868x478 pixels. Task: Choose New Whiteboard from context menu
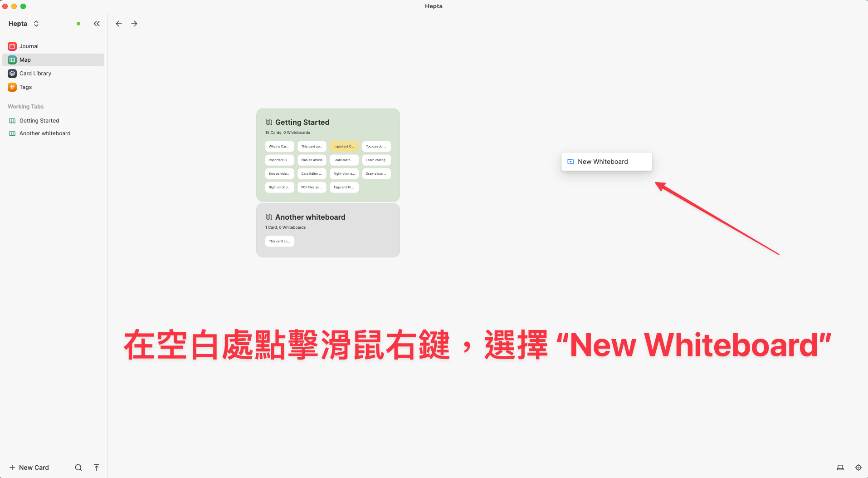(603, 162)
